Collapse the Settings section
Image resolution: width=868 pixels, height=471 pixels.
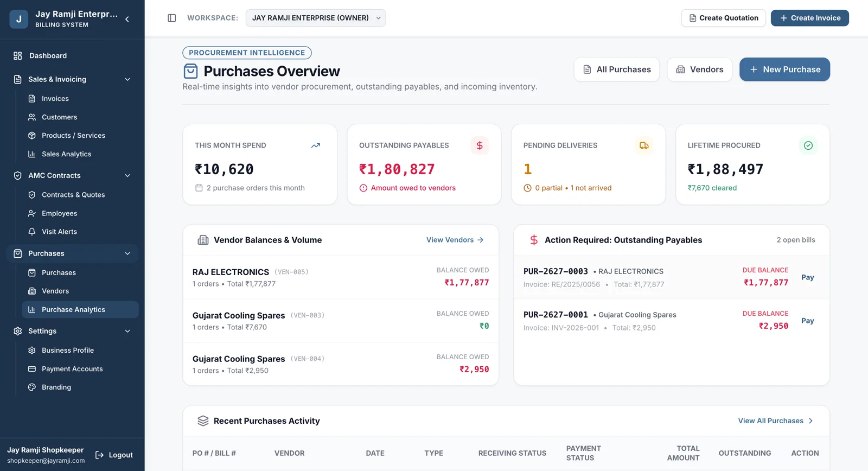click(127, 331)
